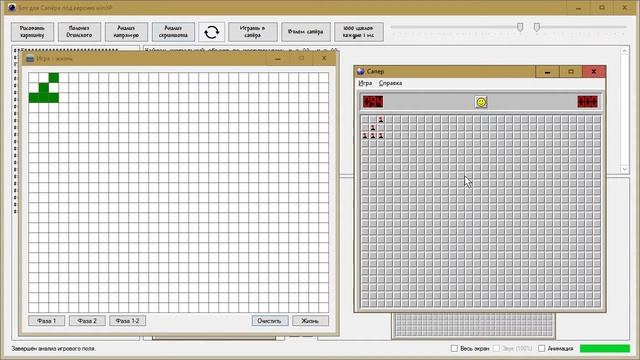
Task: Click the leftmost flag in third minefield row
Action: pos(365,136)
